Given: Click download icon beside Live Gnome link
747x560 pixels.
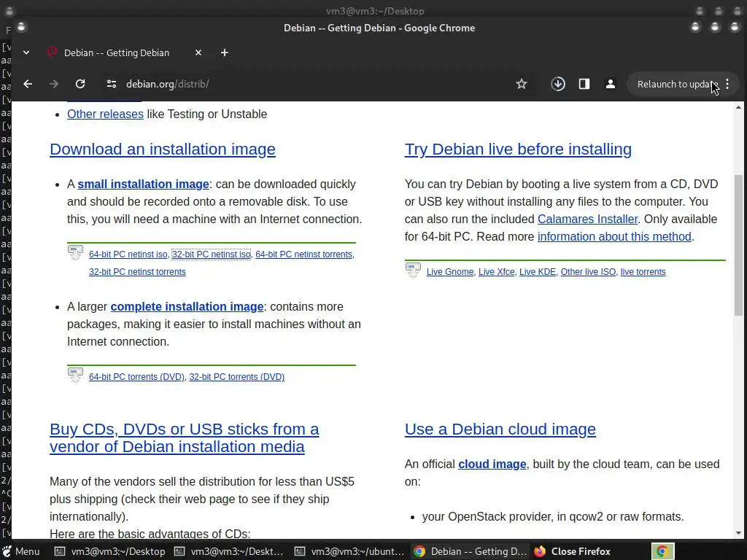Looking at the screenshot, I should coord(413,270).
